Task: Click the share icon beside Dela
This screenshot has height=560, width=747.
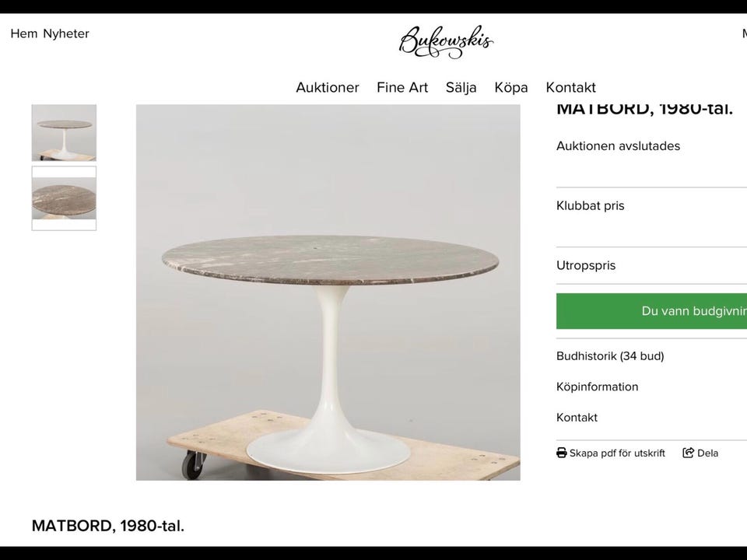Action: (688, 452)
